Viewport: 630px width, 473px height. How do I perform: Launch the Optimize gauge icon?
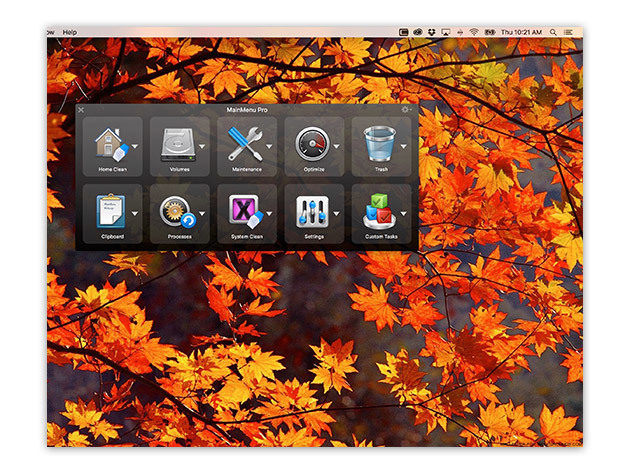[312, 144]
